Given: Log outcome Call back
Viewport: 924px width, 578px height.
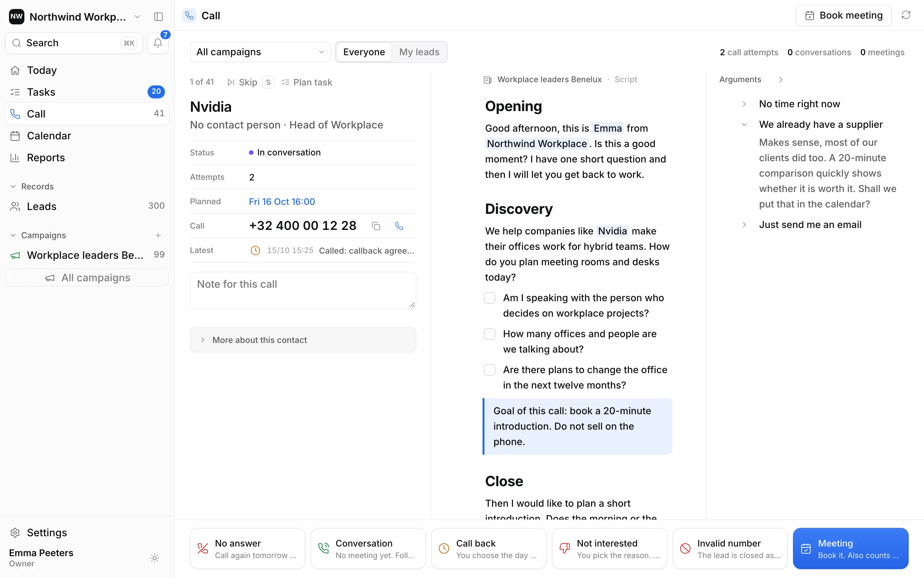Looking at the screenshot, I should (x=489, y=548).
